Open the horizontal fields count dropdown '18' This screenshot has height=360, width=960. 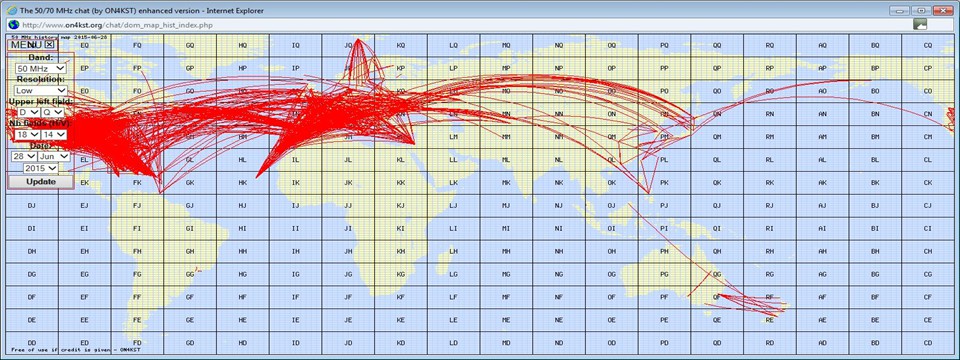[28, 135]
